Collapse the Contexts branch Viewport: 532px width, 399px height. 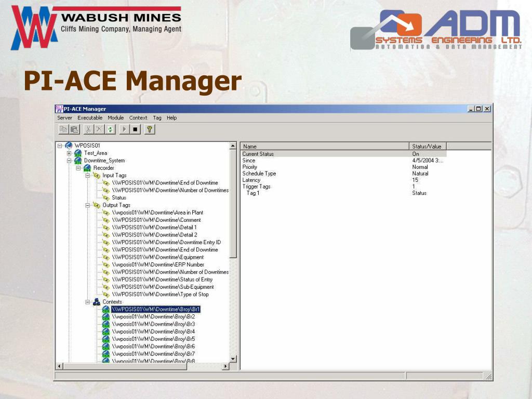point(87,302)
